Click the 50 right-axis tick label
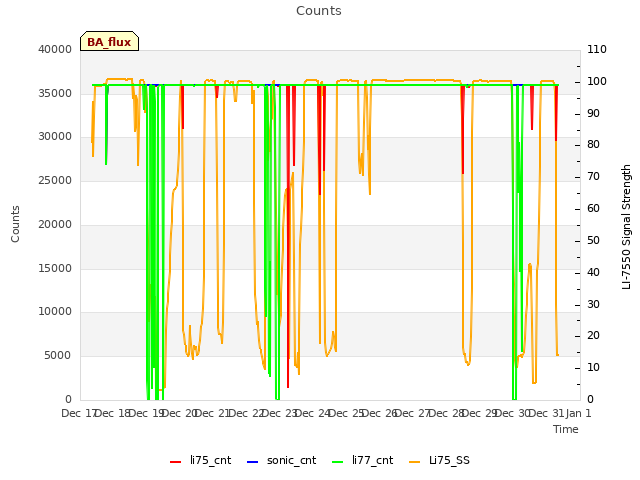 (593, 240)
